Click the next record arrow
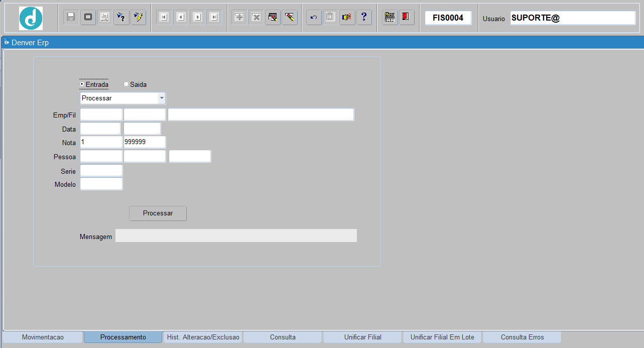 point(198,17)
